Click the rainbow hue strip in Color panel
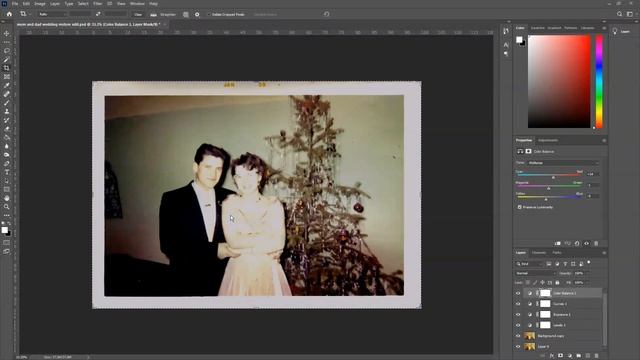The height and width of the screenshot is (360, 640). 599,82
